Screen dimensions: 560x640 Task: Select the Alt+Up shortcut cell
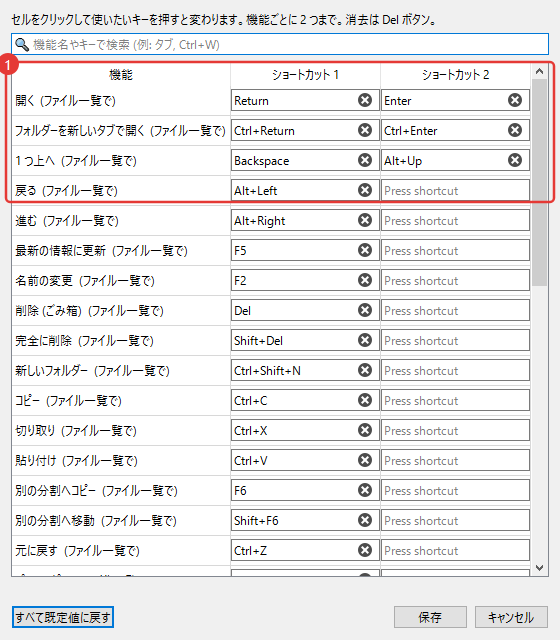[x=455, y=160]
